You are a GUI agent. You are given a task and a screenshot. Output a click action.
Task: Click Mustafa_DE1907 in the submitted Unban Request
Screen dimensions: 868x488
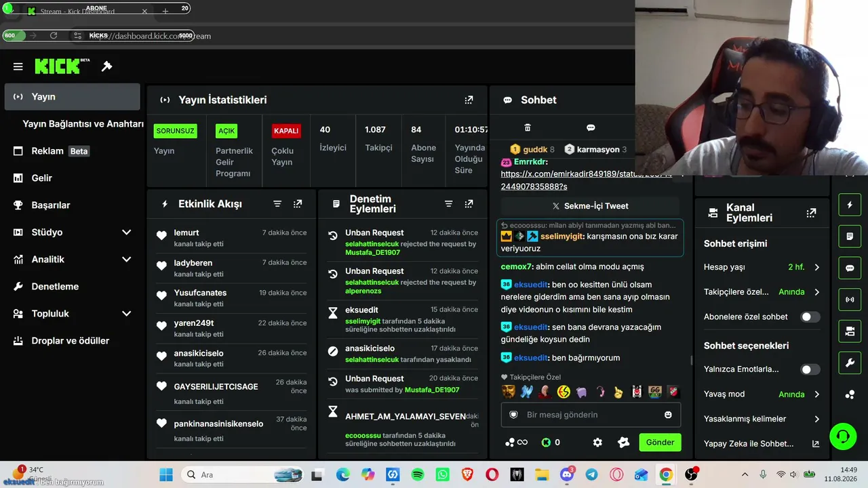(x=432, y=390)
